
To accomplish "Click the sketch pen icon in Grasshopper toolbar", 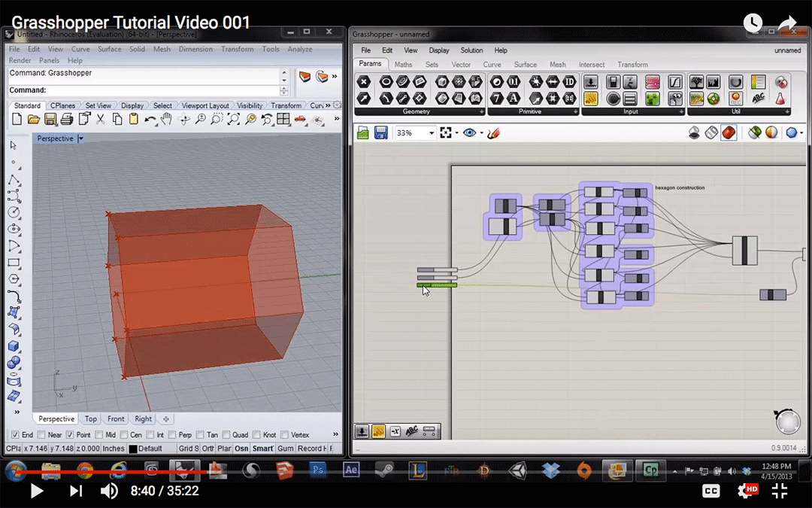I will pyautogui.click(x=493, y=133).
